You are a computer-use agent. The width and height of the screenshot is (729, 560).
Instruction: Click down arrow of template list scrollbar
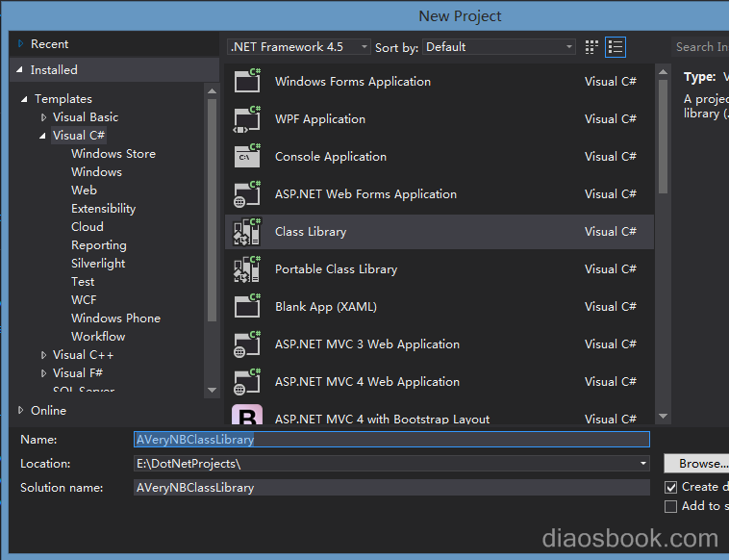click(663, 417)
